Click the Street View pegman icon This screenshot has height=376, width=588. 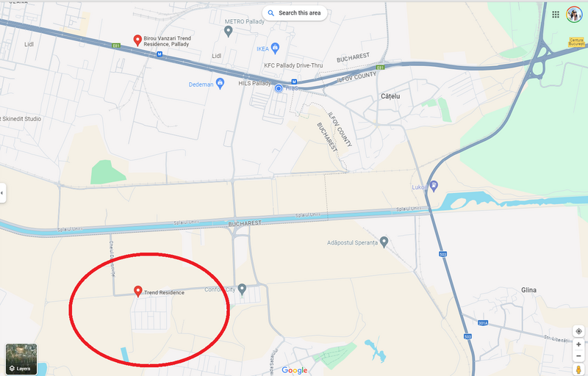[x=578, y=369]
